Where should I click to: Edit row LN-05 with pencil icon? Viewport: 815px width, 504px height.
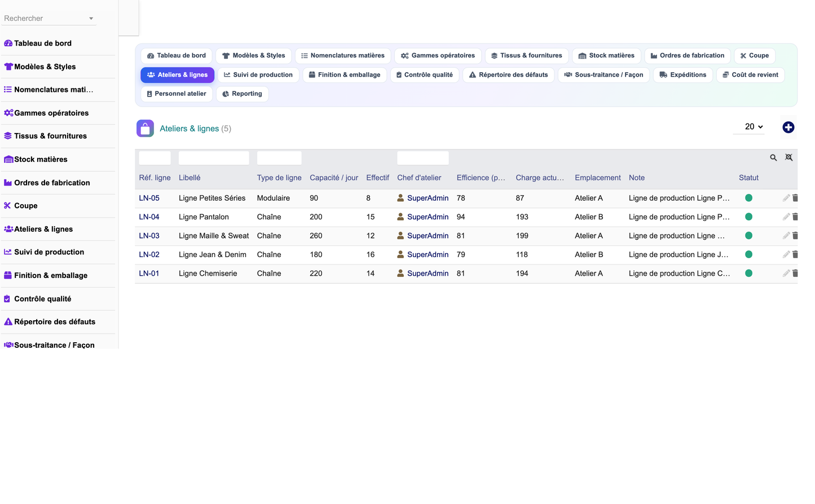click(786, 198)
